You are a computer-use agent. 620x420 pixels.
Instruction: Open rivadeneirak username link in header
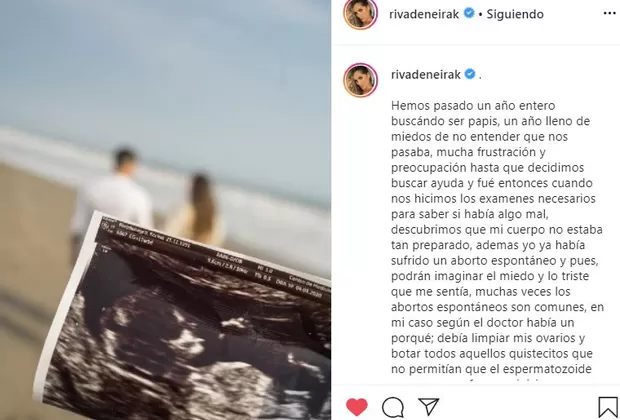point(424,14)
